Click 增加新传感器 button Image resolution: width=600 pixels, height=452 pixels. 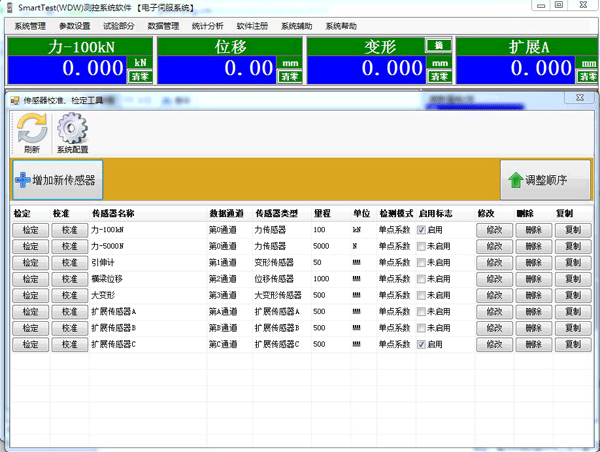(58, 180)
